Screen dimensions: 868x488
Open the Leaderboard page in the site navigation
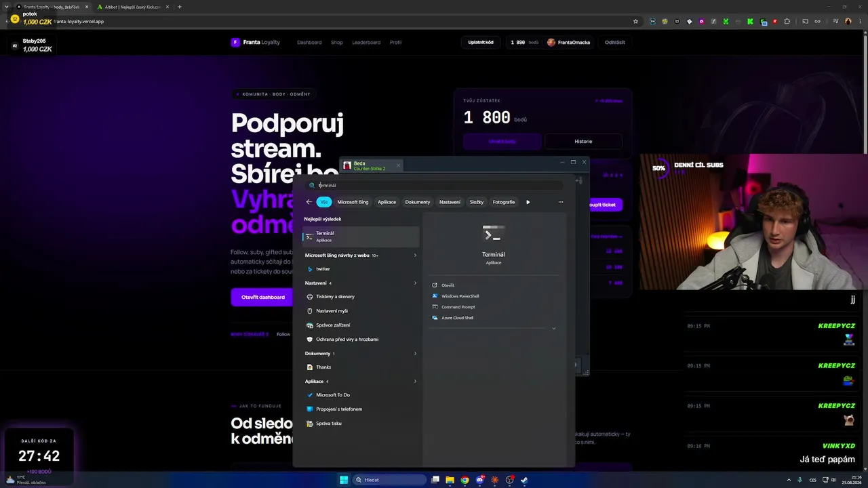tap(366, 43)
